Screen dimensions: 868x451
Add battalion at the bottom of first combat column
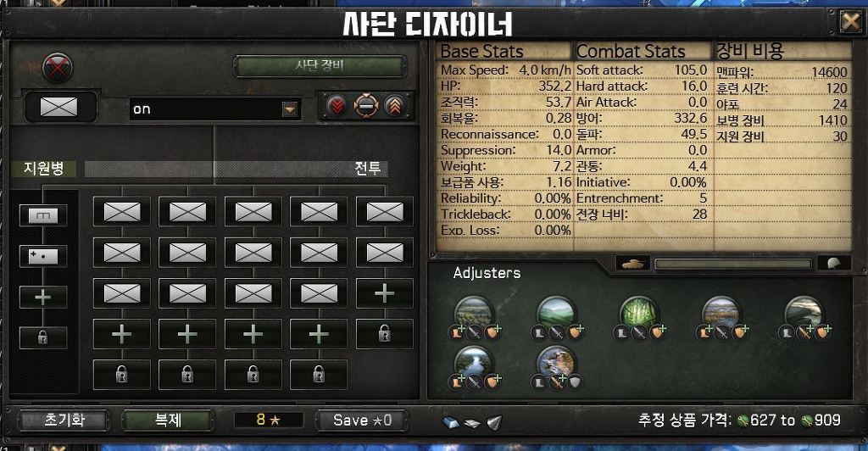point(122,334)
